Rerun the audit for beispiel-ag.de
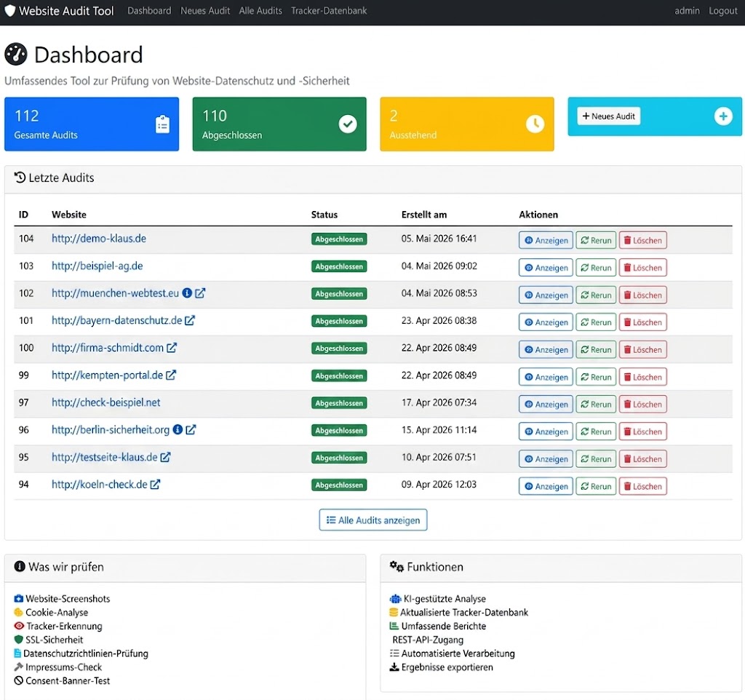Viewport: 745px width, 700px height. point(596,268)
